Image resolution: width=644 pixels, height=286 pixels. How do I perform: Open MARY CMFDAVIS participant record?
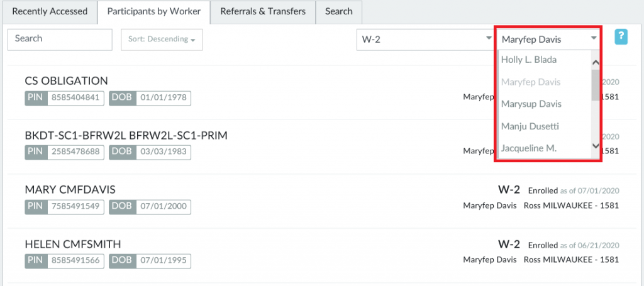[x=70, y=190]
